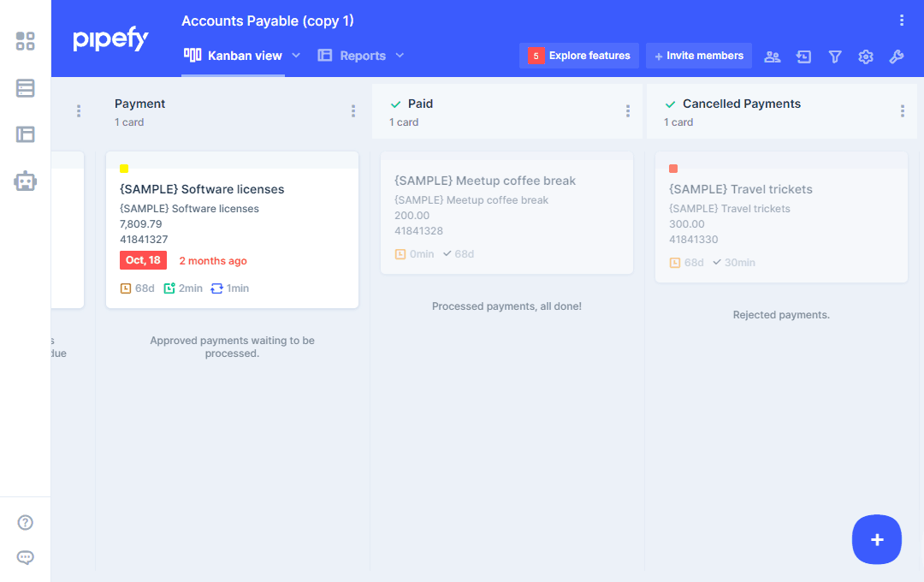The height and width of the screenshot is (582, 924).
Task: Open the dashboard grid icon in sidebar
Action: point(26,41)
